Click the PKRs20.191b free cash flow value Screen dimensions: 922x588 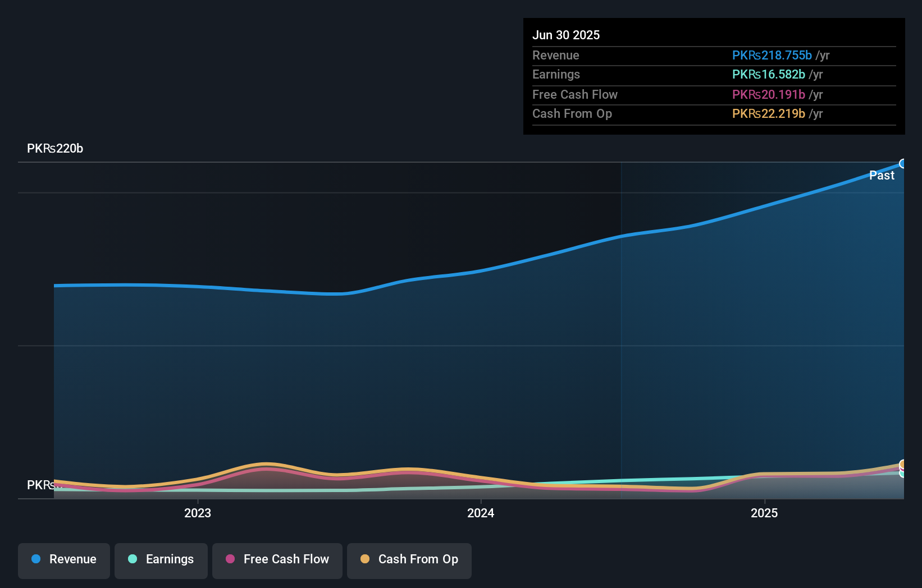pyautogui.click(x=769, y=95)
